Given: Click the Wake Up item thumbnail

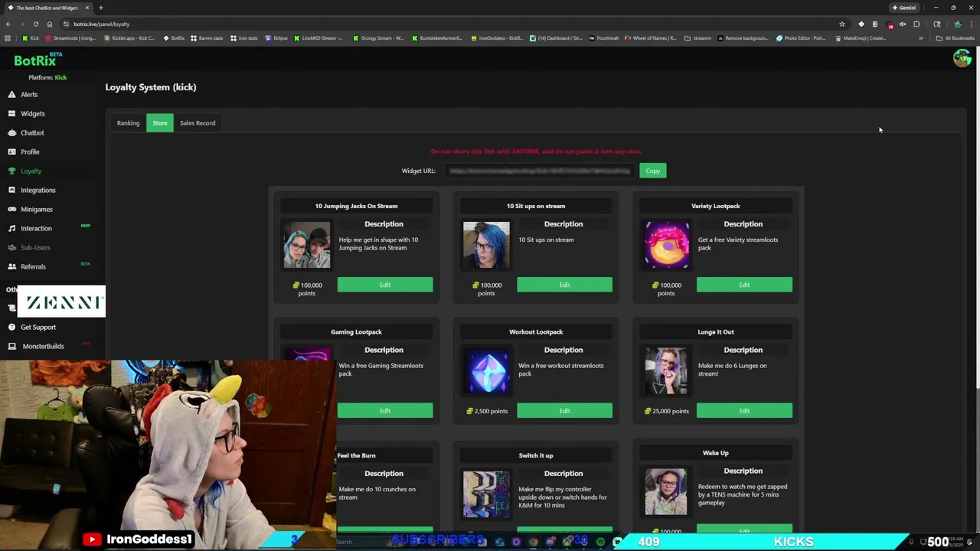Looking at the screenshot, I should pyautogui.click(x=666, y=492).
